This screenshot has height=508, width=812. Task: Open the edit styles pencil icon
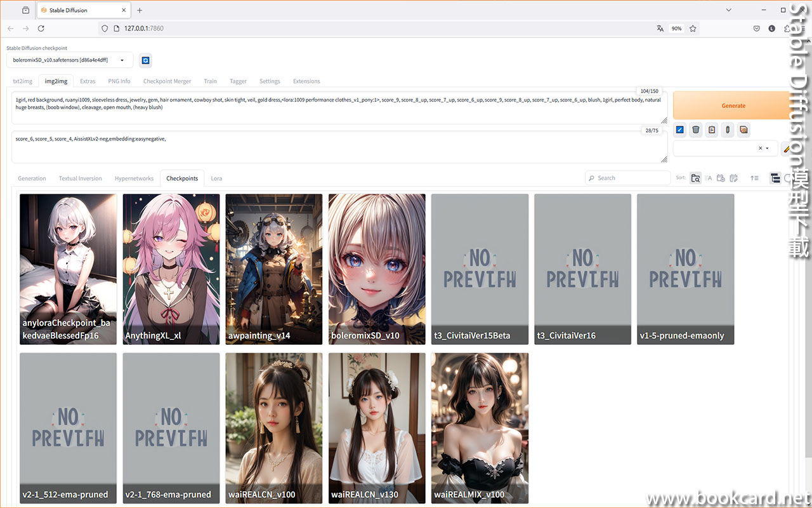pos(787,148)
